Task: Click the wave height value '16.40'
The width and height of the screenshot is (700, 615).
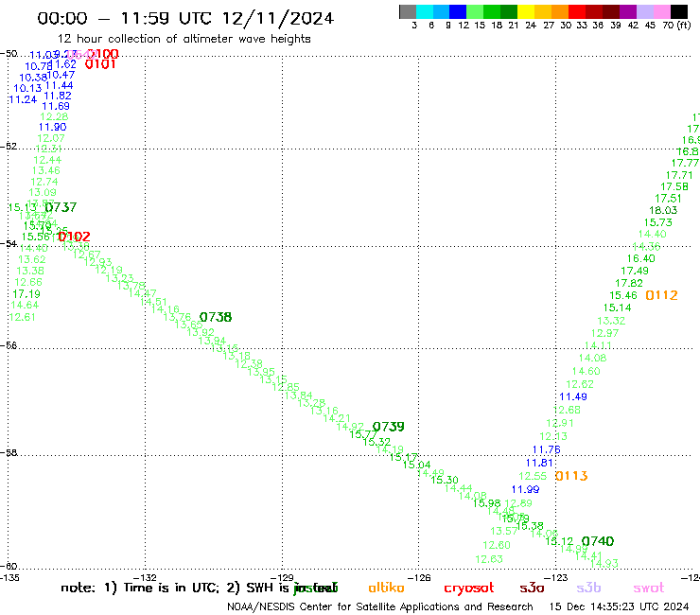Action: click(x=640, y=258)
